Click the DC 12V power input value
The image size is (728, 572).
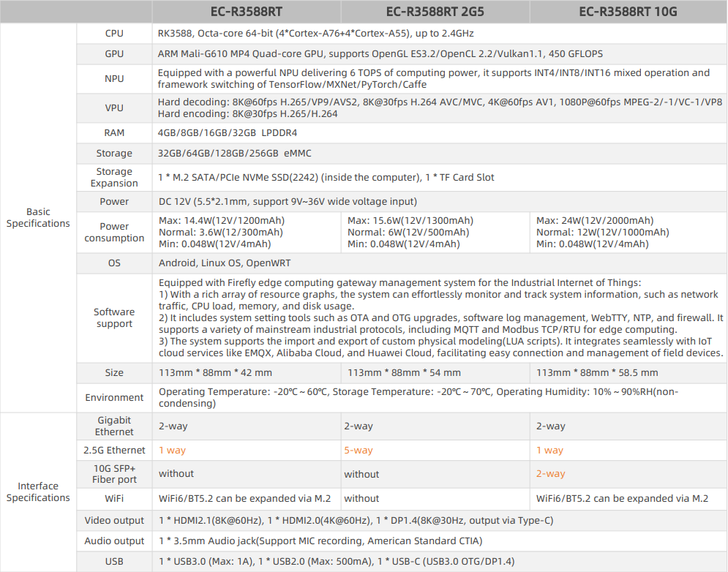(288, 201)
